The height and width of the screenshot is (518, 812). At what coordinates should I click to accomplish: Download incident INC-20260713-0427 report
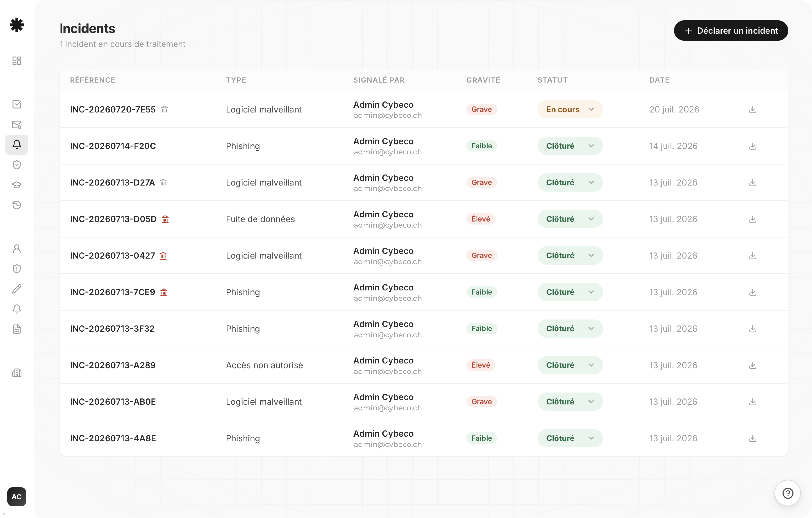coord(753,256)
